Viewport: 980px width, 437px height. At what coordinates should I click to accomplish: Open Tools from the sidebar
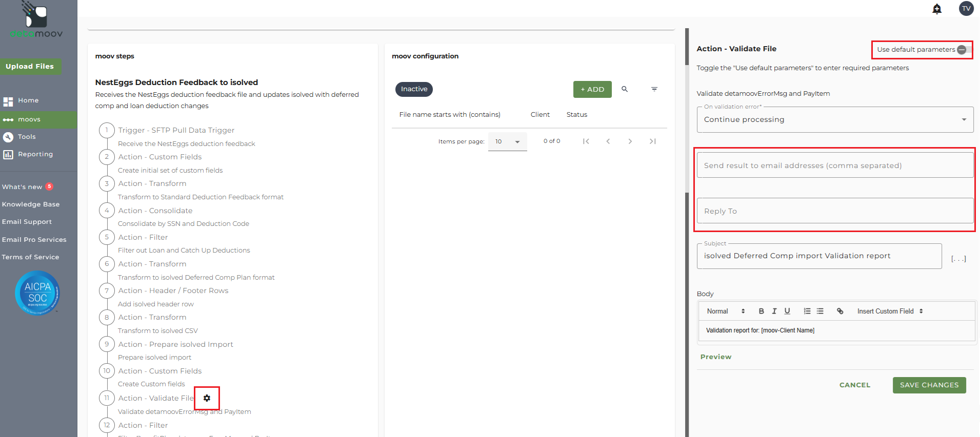click(x=27, y=137)
